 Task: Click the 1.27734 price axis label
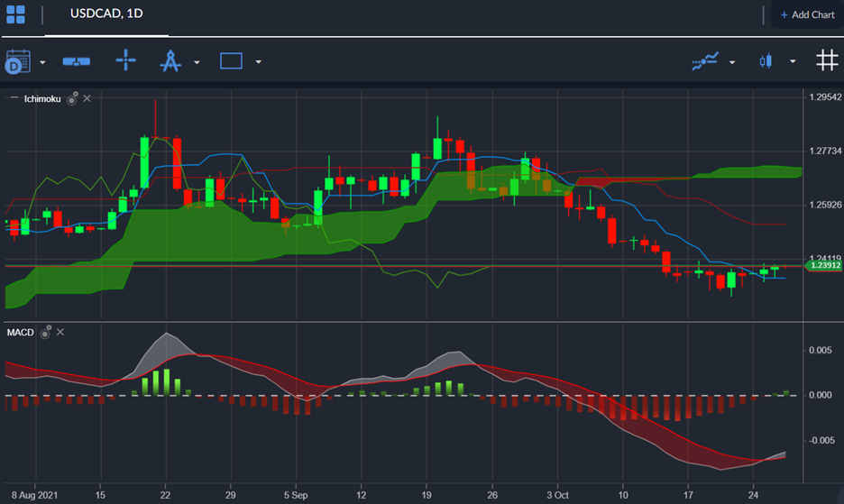[x=825, y=151]
